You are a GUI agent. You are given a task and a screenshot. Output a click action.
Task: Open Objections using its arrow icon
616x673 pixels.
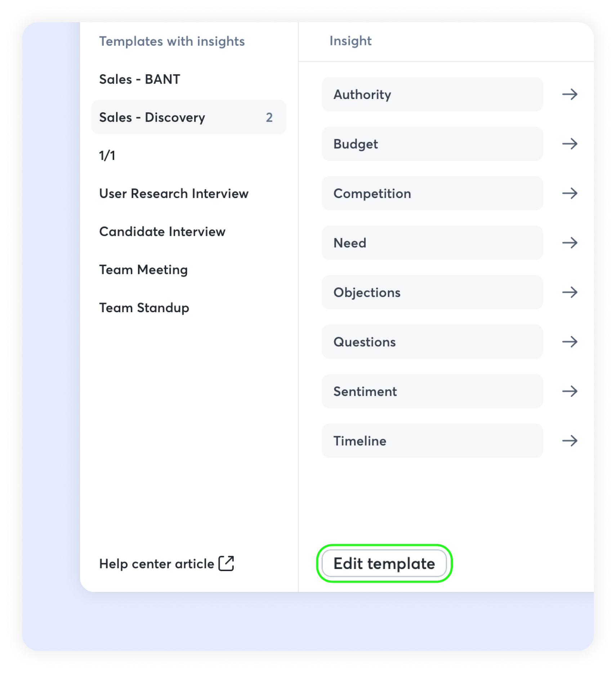click(x=570, y=292)
